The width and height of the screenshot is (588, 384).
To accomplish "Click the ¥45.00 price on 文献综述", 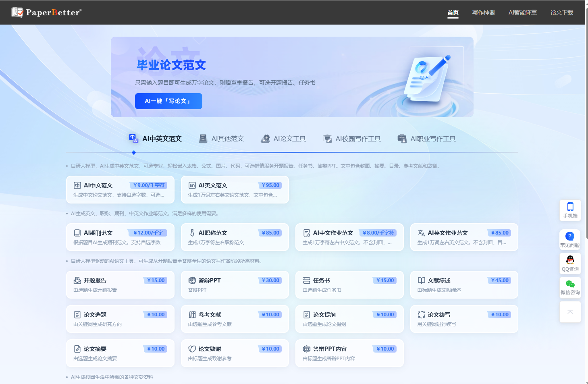I will click(x=499, y=280).
